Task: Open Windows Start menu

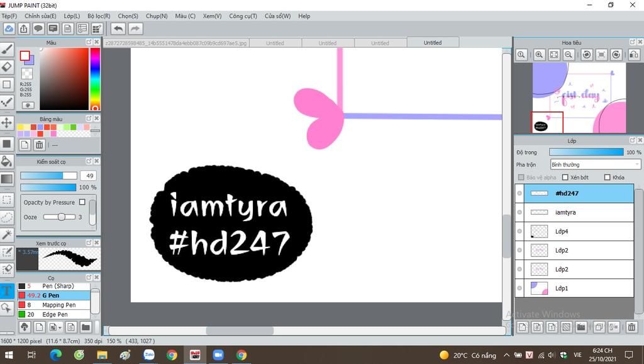Action: (8, 355)
